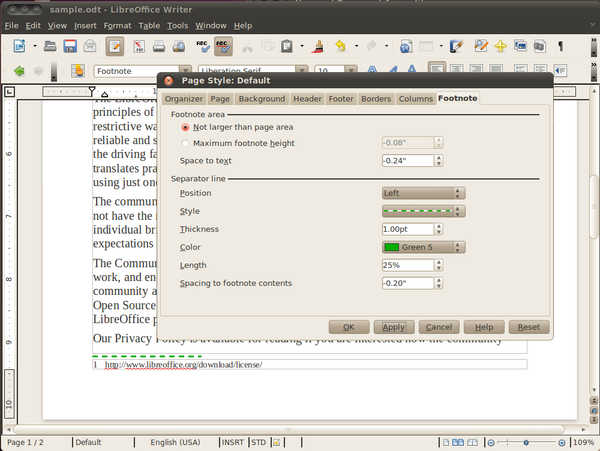Toggle the Nonprinting Characters pilcrow icon
600x451 pixels.
coord(559,45)
